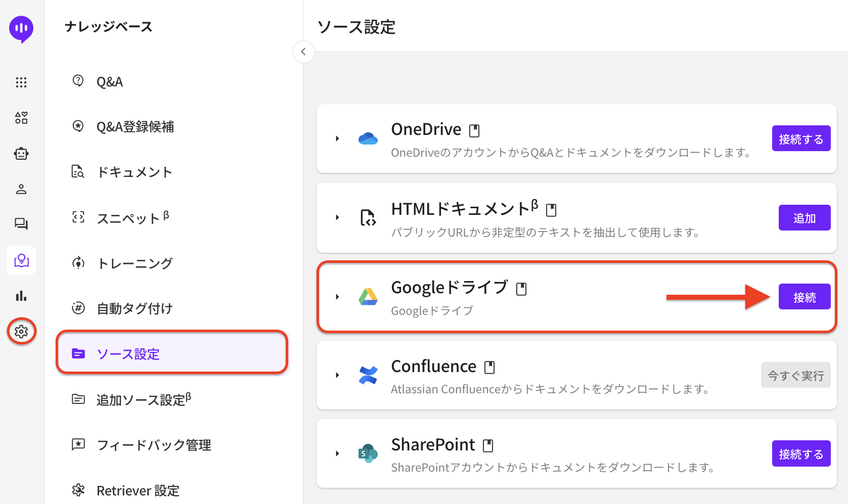Image resolution: width=848 pixels, height=504 pixels.
Task: Click the doc icon beside Confluence
Action: click(489, 368)
